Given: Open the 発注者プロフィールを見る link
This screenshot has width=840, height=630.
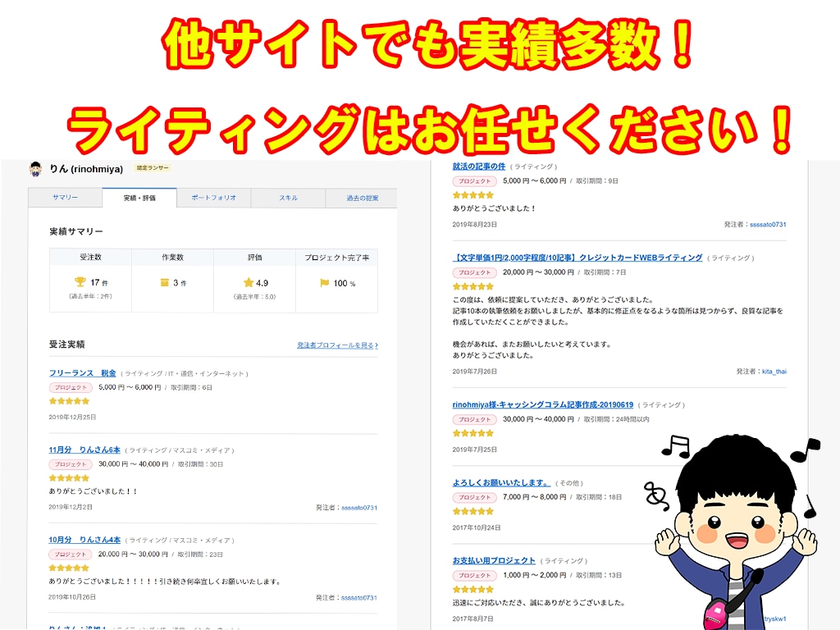Looking at the screenshot, I should pyautogui.click(x=337, y=345).
